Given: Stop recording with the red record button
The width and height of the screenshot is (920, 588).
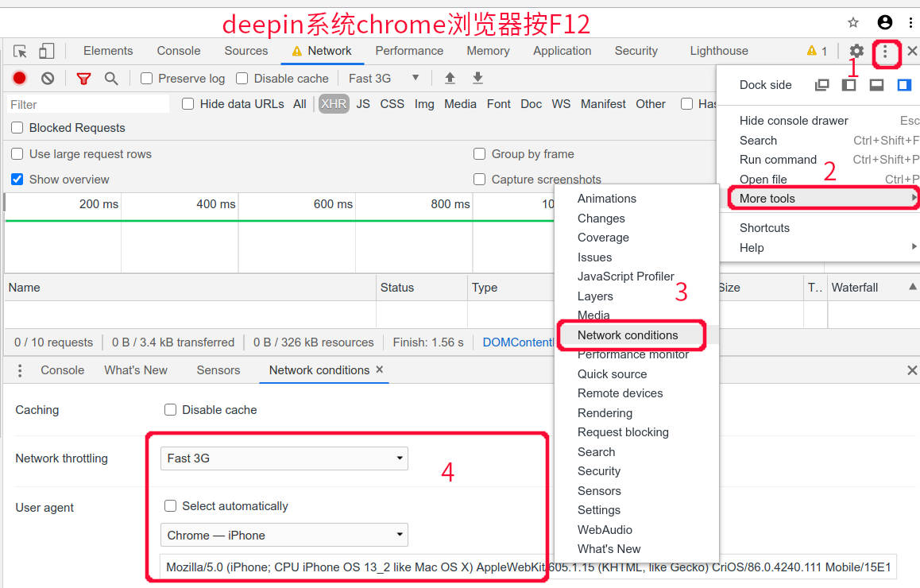Looking at the screenshot, I should click(x=19, y=78).
